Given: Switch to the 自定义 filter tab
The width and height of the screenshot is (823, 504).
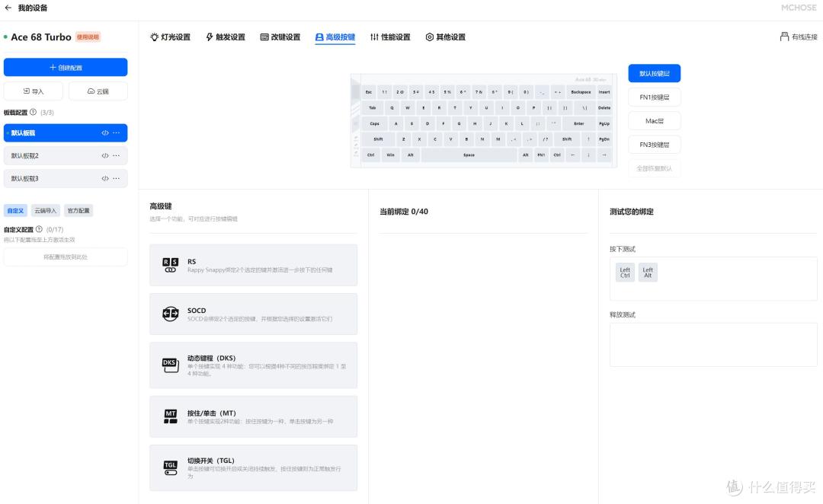Looking at the screenshot, I should click(x=15, y=210).
